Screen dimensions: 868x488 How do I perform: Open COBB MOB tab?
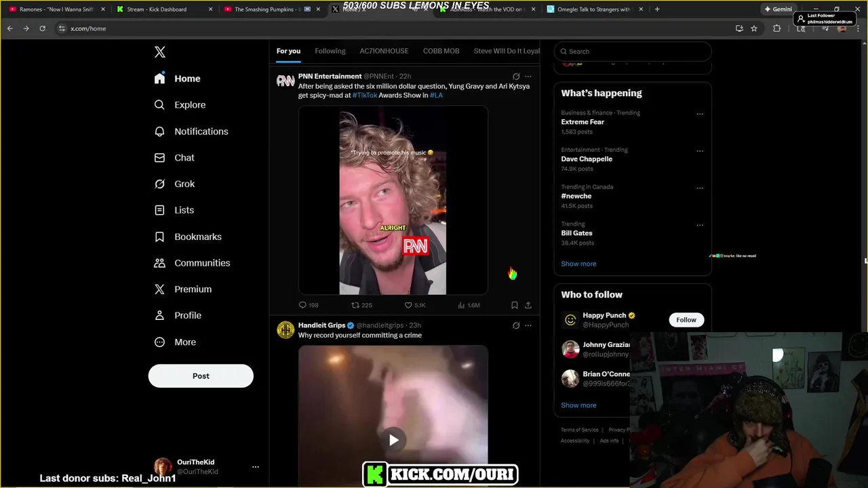pyautogui.click(x=441, y=52)
